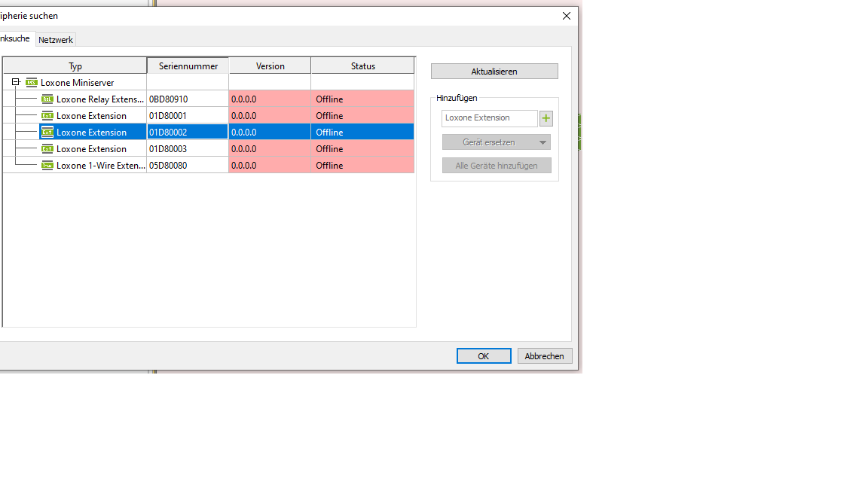
Task: Click Offline status of serial 05D80080
Action: click(x=329, y=166)
